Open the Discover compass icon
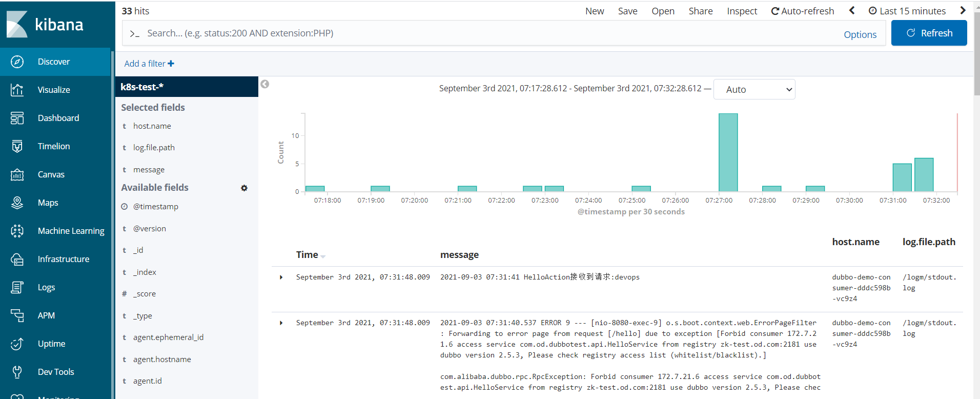This screenshot has width=980, height=399. (17, 62)
